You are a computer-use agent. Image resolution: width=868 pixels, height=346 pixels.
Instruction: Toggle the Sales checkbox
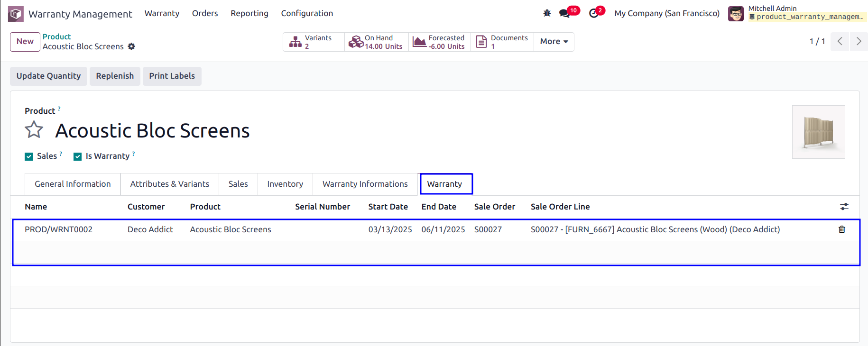click(29, 156)
